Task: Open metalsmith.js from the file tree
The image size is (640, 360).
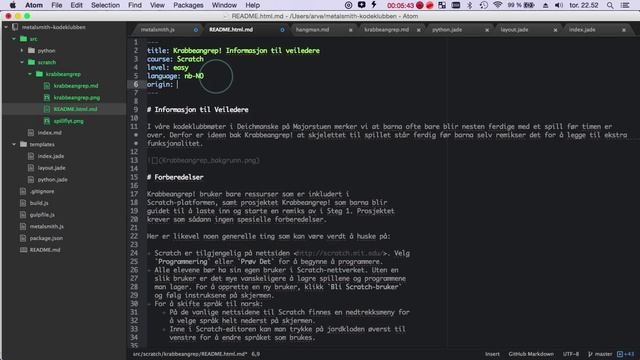Action: [47, 227]
